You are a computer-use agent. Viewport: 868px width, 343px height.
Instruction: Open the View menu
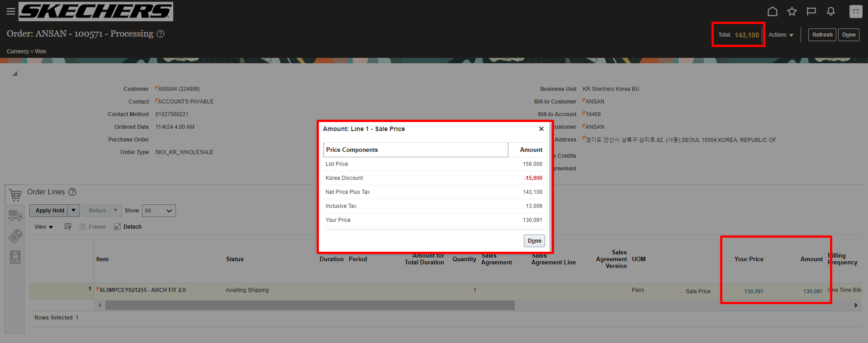pos(43,227)
